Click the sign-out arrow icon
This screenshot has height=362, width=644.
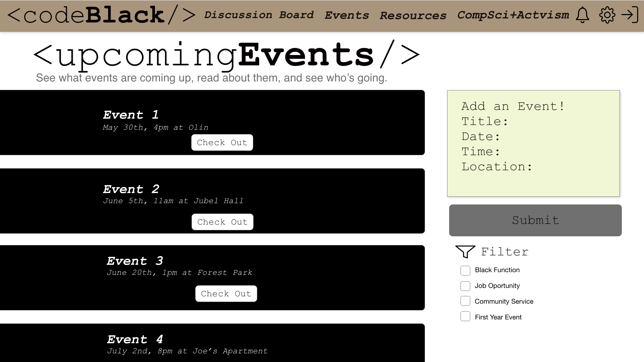(629, 15)
